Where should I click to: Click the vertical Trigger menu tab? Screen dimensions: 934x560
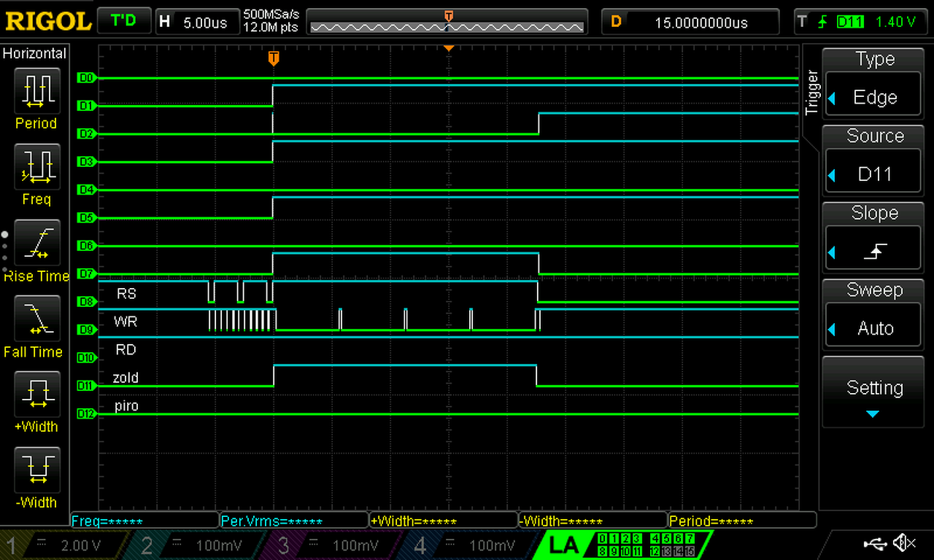point(811,93)
